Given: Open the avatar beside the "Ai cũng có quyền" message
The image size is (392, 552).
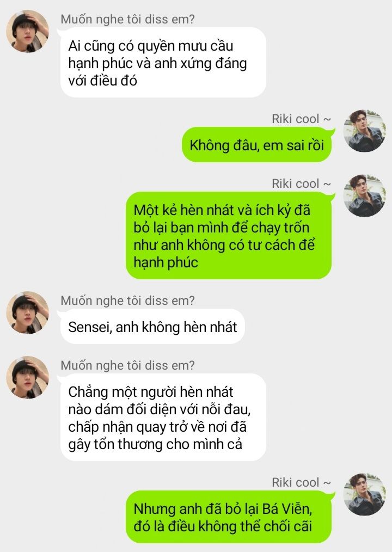Looking at the screenshot, I should tap(27, 32).
